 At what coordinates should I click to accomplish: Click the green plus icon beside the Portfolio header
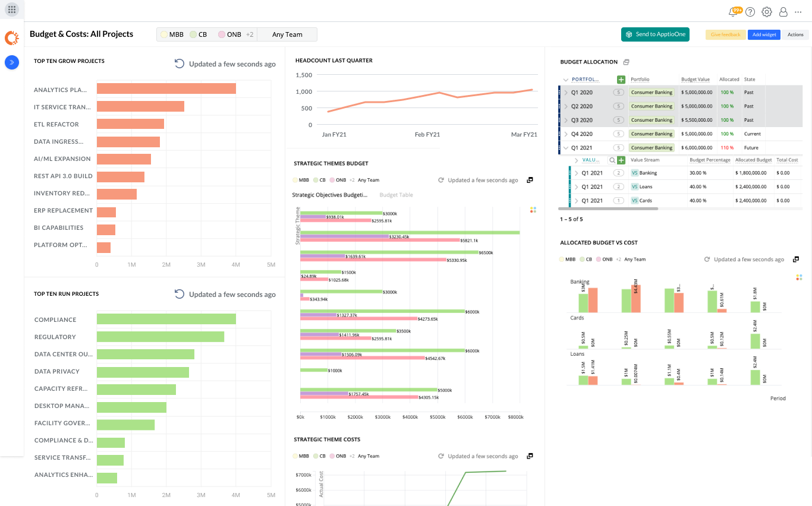point(621,80)
